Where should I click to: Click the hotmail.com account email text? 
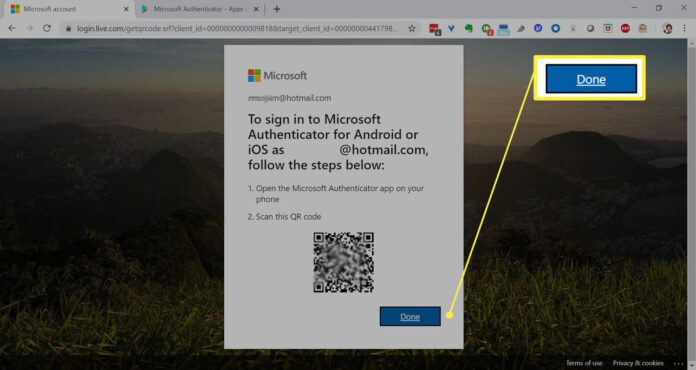[289, 98]
